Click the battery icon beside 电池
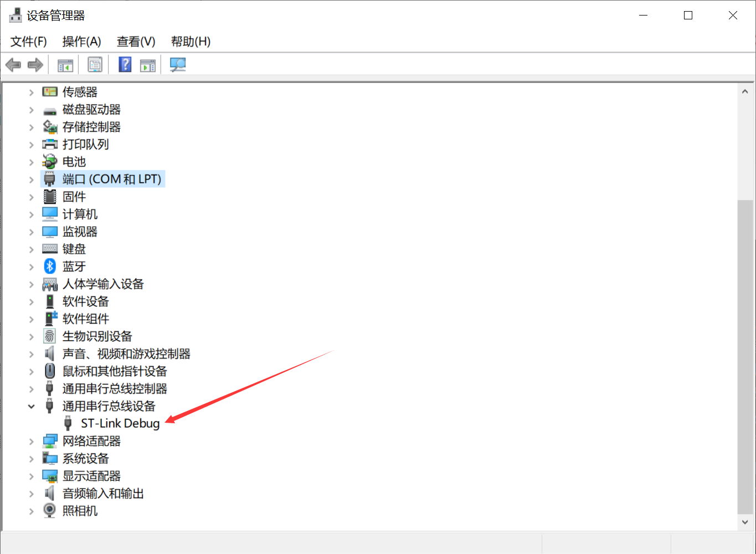Screen dimensions: 756x554 tap(49, 161)
